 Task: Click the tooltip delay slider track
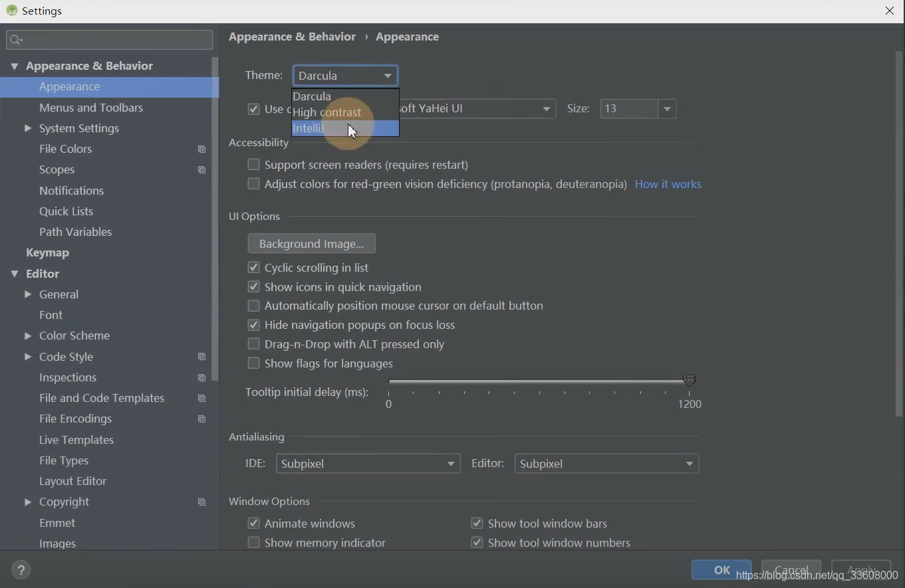point(539,381)
